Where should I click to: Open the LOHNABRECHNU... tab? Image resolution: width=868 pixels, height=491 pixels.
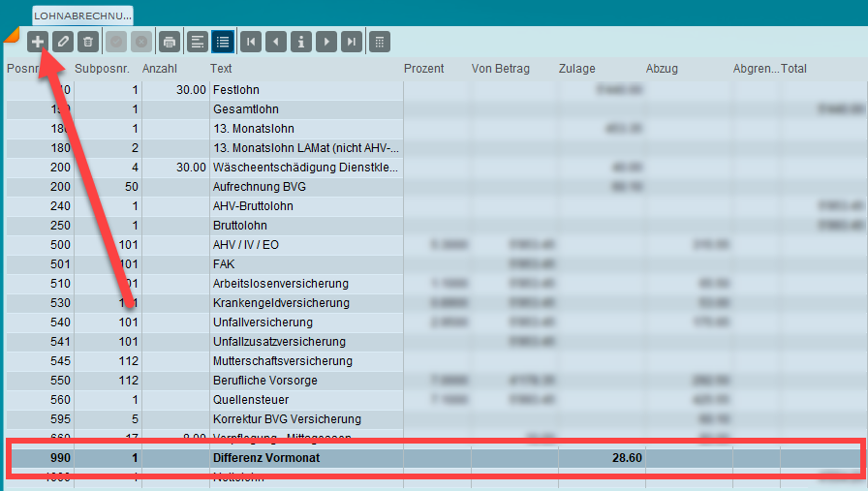click(x=83, y=15)
